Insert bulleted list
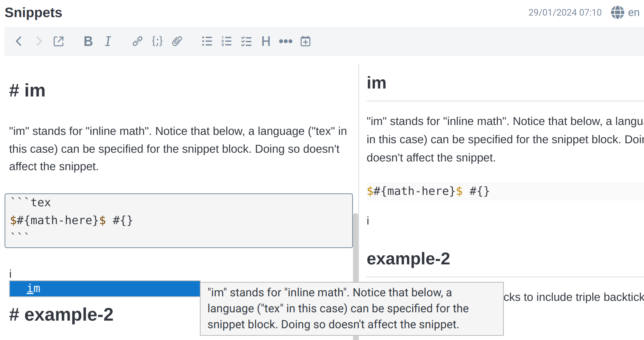Viewport: 644px width, 340px height. (207, 41)
